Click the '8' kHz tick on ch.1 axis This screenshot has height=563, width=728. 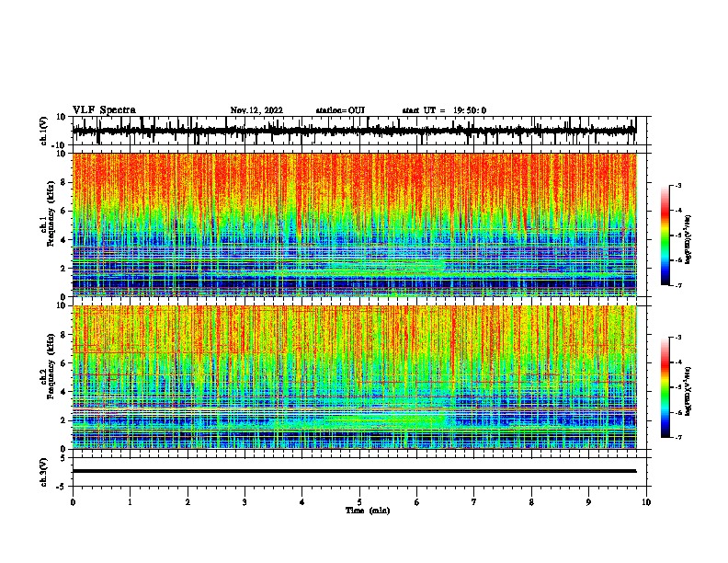(63, 182)
